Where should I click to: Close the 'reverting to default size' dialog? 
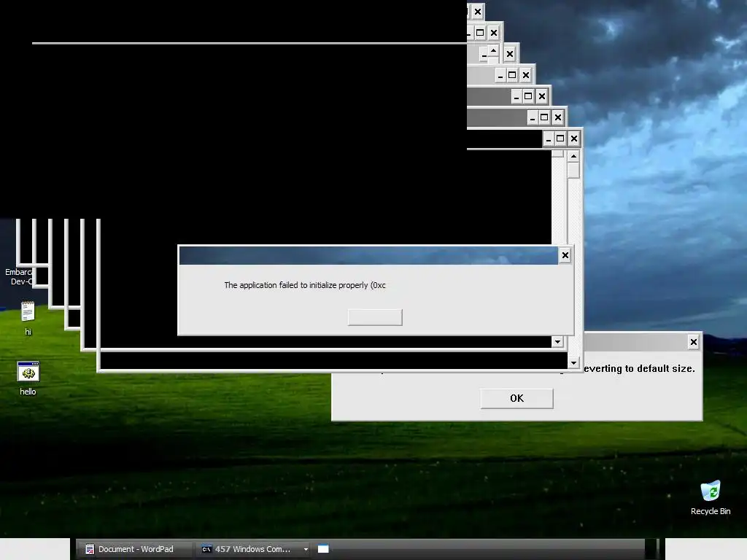[x=694, y=342]
